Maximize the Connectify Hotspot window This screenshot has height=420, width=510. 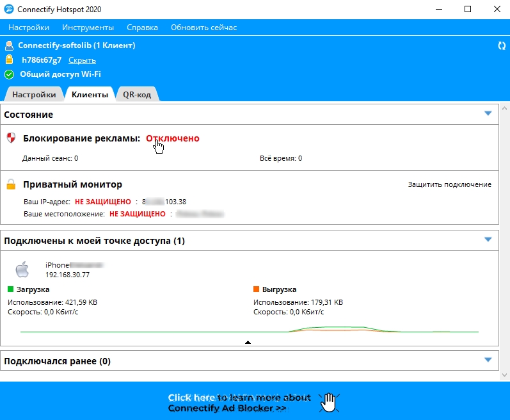[x=468, y=9]
